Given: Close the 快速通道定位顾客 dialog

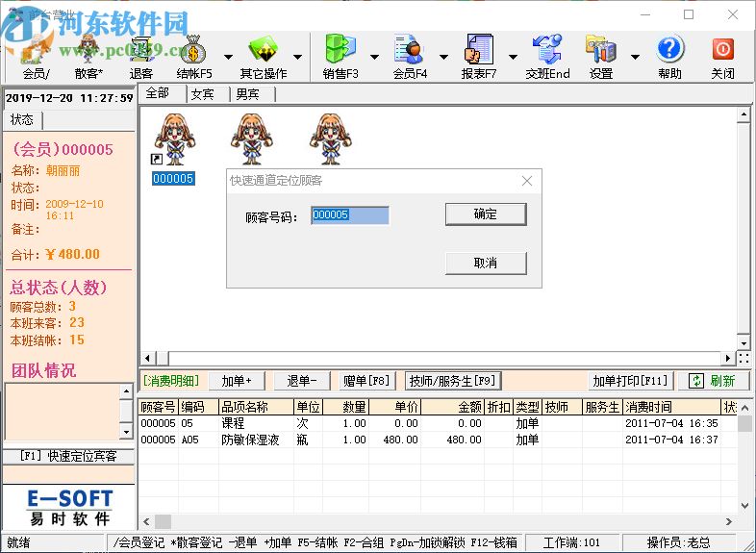Looking at the screenshot, I should tap(527, 181).
